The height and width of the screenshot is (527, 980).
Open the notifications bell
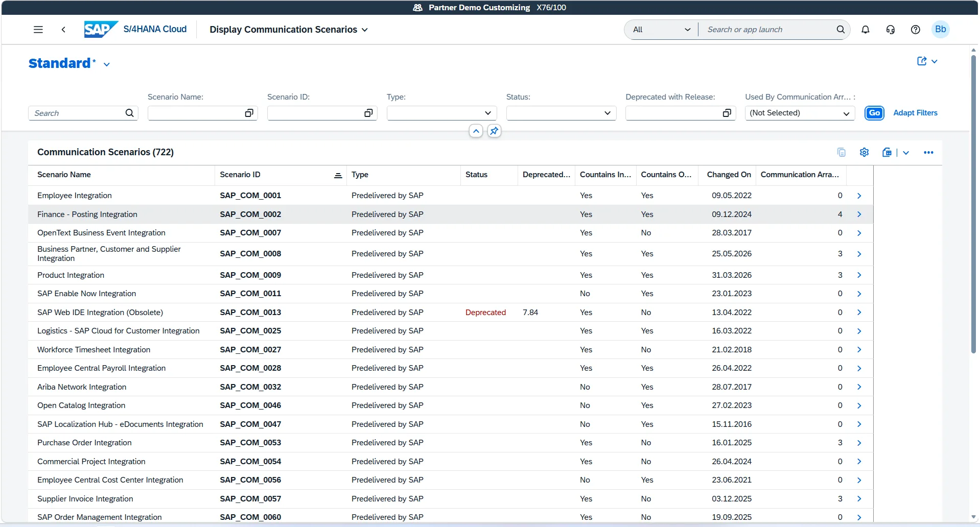pyautogui.click(x=866, y=30)
